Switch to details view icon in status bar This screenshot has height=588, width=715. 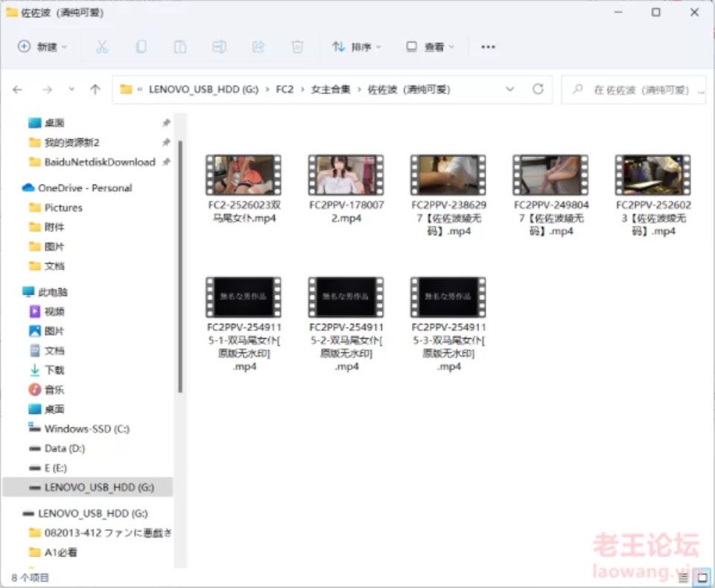click(683, 578)
